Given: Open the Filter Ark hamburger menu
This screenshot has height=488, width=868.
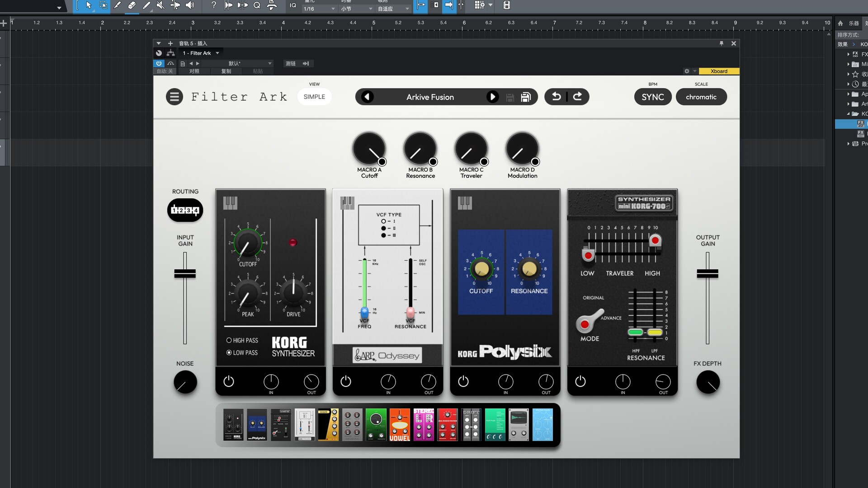Looking at the screenshot, I should click(174, 97).
